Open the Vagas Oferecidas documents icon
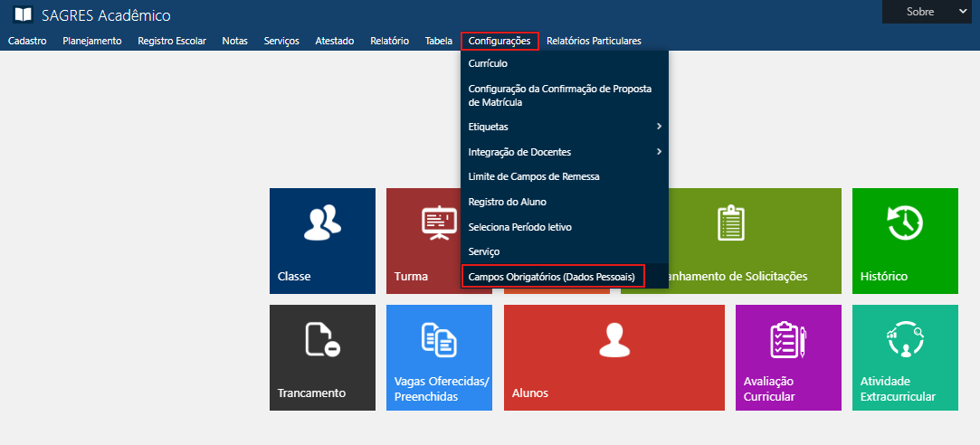 click(x=439, y=339)
